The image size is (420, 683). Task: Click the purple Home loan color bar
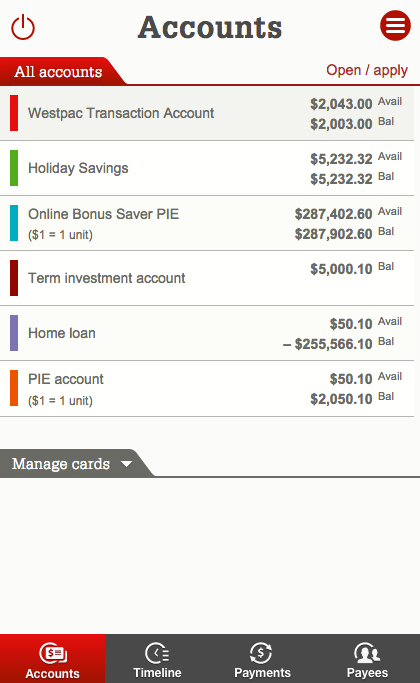coord(14,333)
